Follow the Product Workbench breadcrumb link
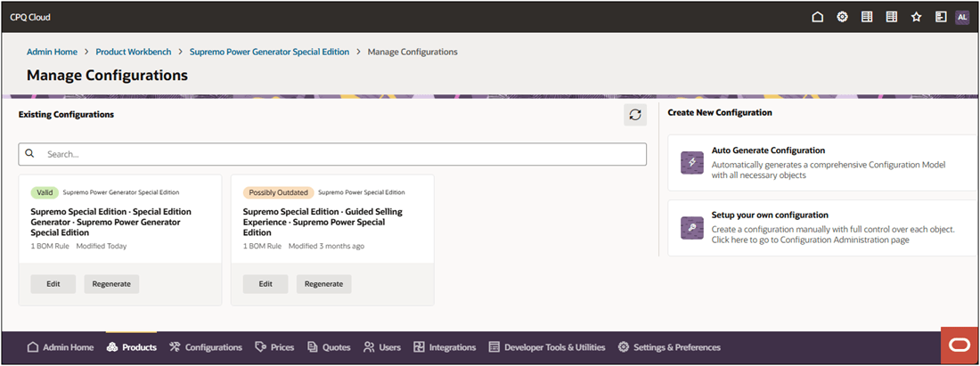 tap(133, 52)
